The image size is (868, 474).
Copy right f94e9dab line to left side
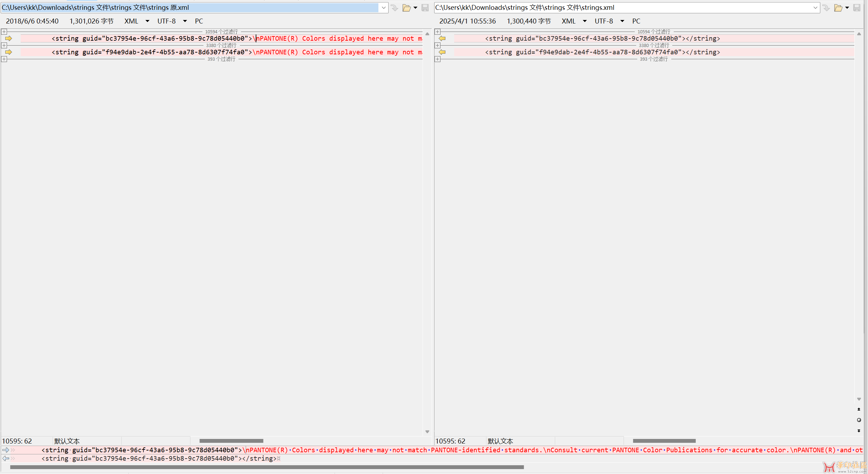click(x=442, y=52)
